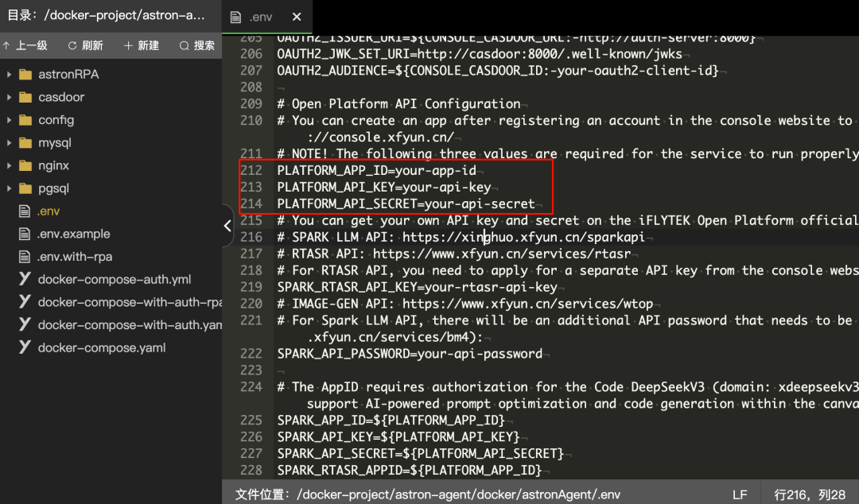859x504 pixels.
Task: Expand the nginx folder arrow
Action: pyautogui.click(x=9, y=165)
